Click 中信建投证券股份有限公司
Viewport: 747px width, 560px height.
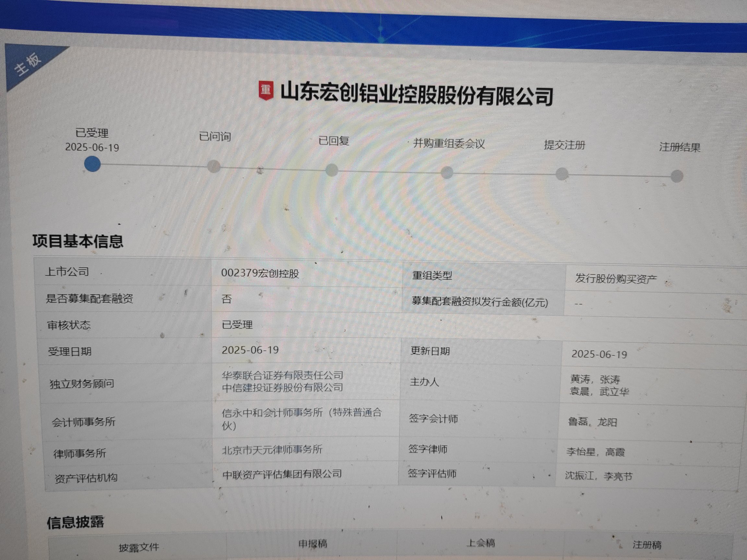point(282,388)
